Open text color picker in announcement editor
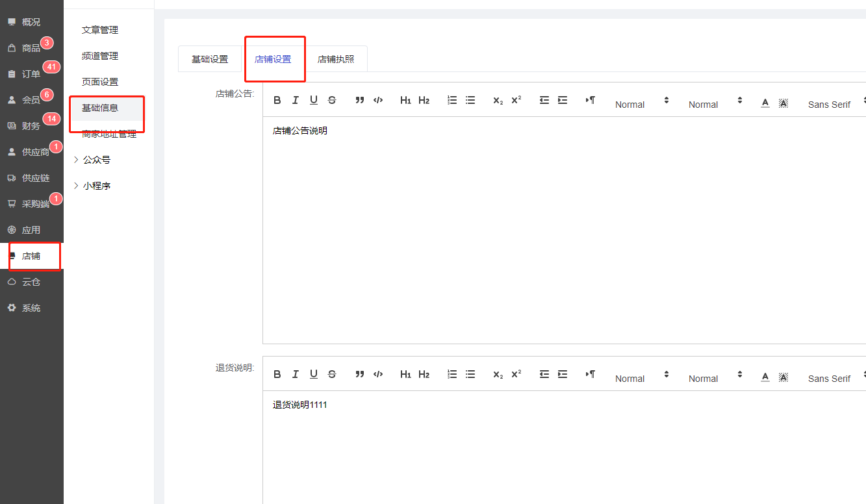The width and height of the screenshot is (866, 504). coord(765,103)
